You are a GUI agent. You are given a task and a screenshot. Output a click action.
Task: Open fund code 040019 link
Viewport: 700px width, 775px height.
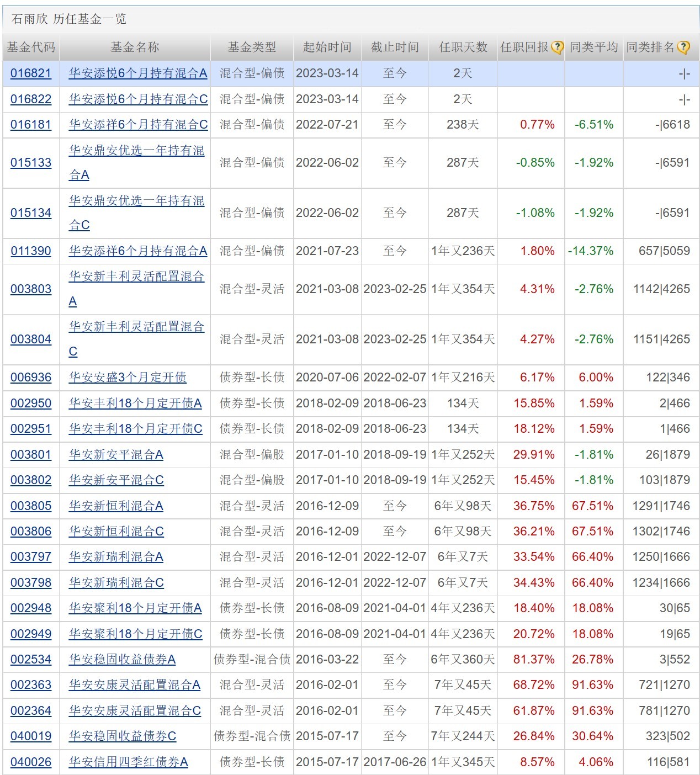coord(31,736)
